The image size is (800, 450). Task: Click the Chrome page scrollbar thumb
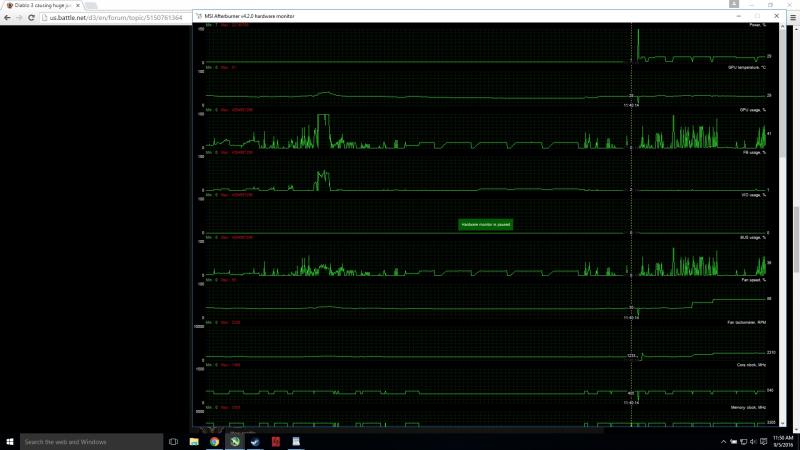(x=796, y=239)
